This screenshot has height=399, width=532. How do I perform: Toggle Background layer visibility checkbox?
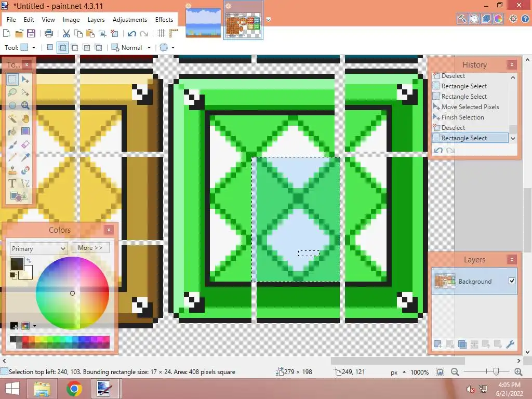click(512, 281)
